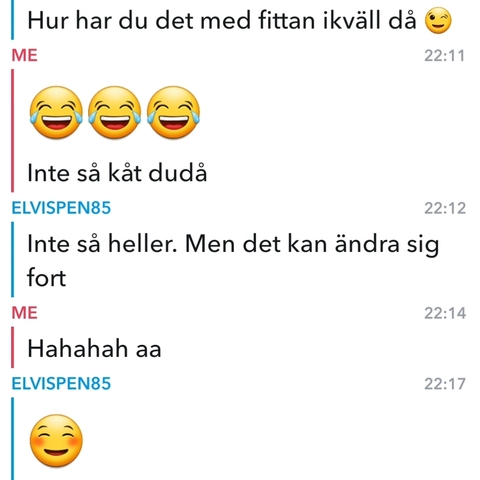Open ELVISPEN85 sender name at 22:17

tap(61, 384)
